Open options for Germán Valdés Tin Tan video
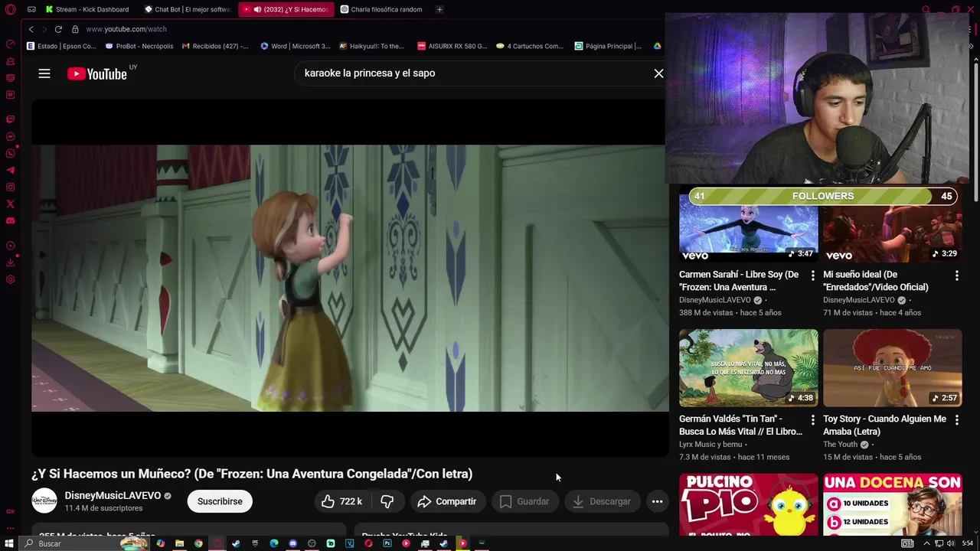980x551 pixels. [813, 420]
